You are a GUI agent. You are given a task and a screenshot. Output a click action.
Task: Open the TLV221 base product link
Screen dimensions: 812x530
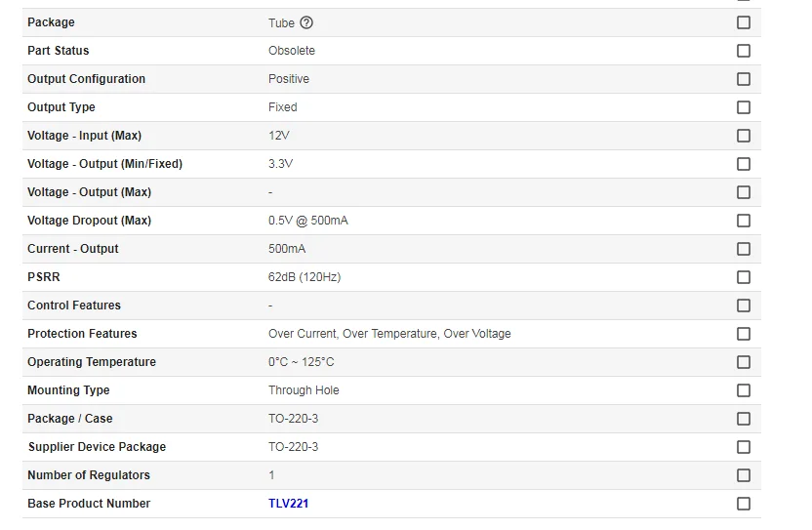(x=288, y=504)
